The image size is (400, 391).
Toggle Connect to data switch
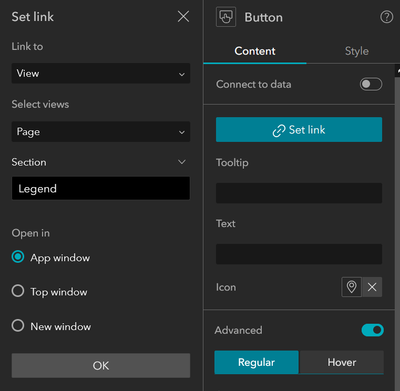click(x=371, y=84)
